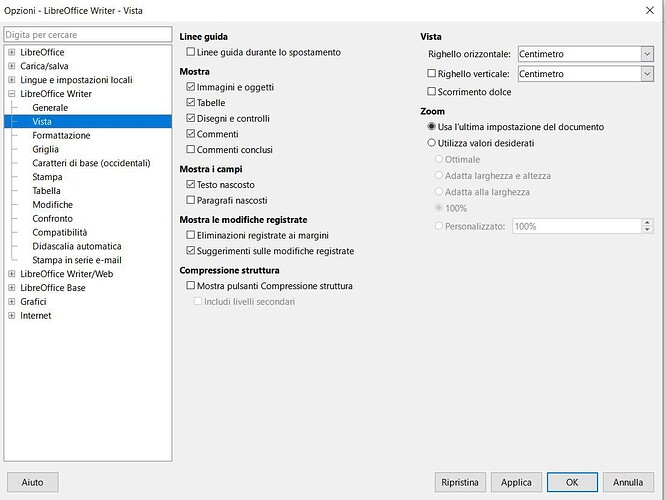Open Stampa in serie e-mail page

point(77,260)
